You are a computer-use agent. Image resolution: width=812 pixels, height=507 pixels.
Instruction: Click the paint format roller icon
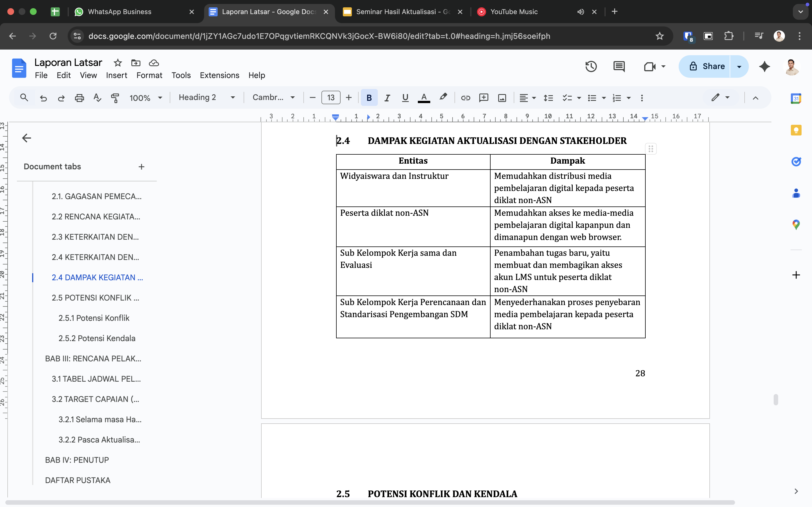click(115, 98)
